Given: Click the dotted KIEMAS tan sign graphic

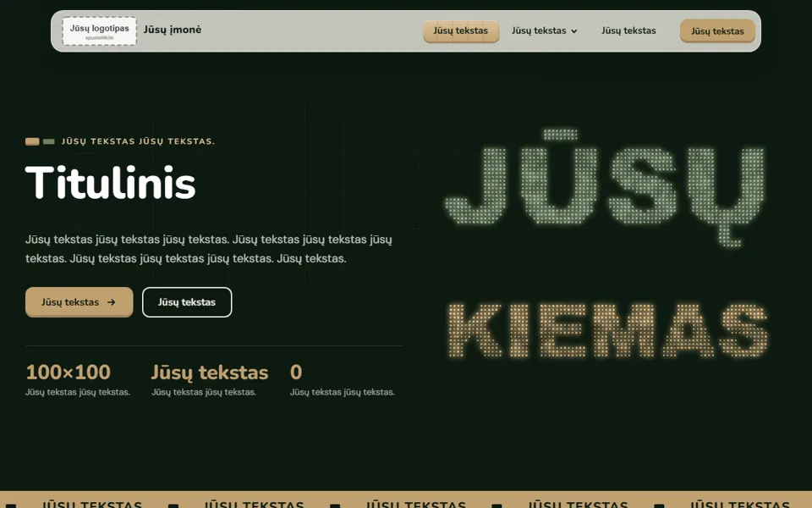Looking at the screenshot, I should (607, 330).
